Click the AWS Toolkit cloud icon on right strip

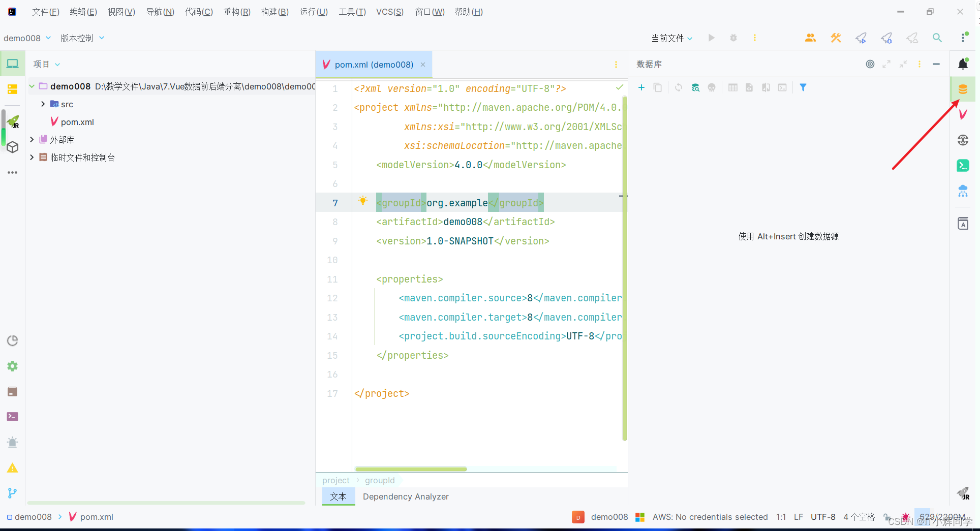(963, 191)
